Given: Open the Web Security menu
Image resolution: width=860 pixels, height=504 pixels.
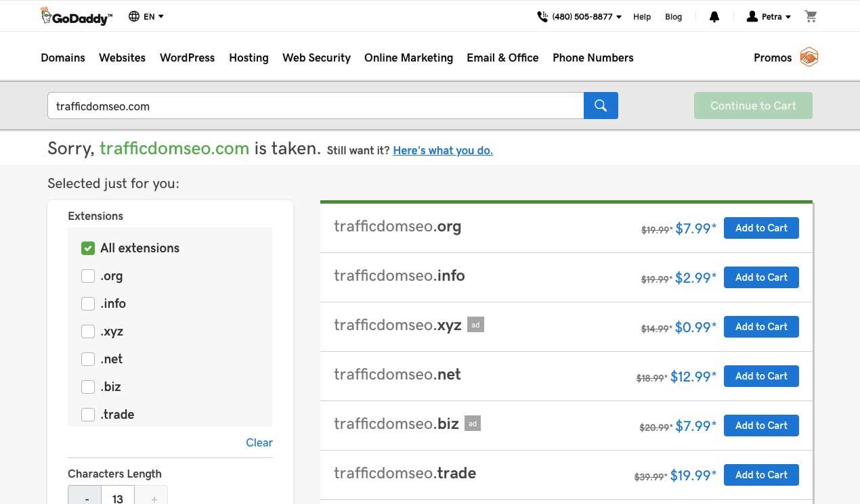Looking at the screenshot, I should point(316,58).
